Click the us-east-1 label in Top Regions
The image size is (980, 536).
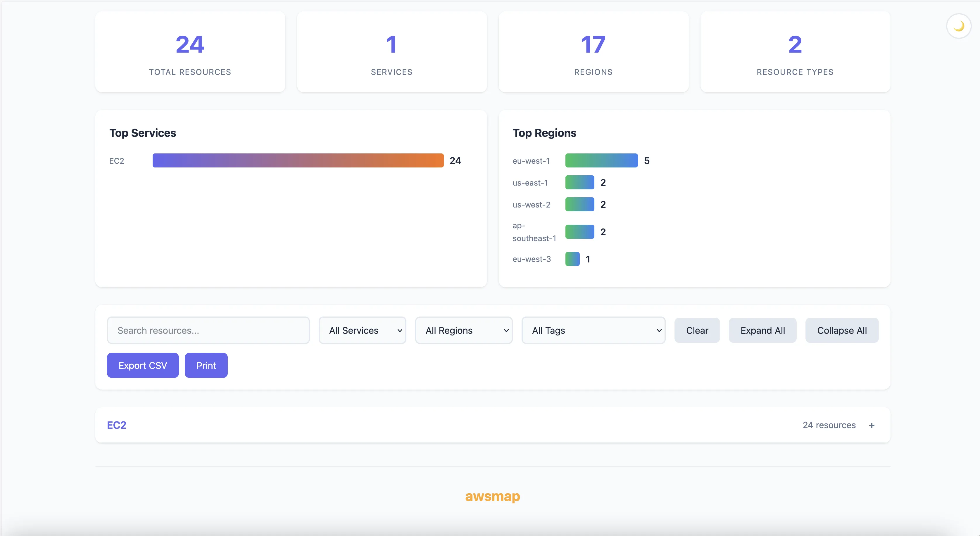[x=530, y=183]
